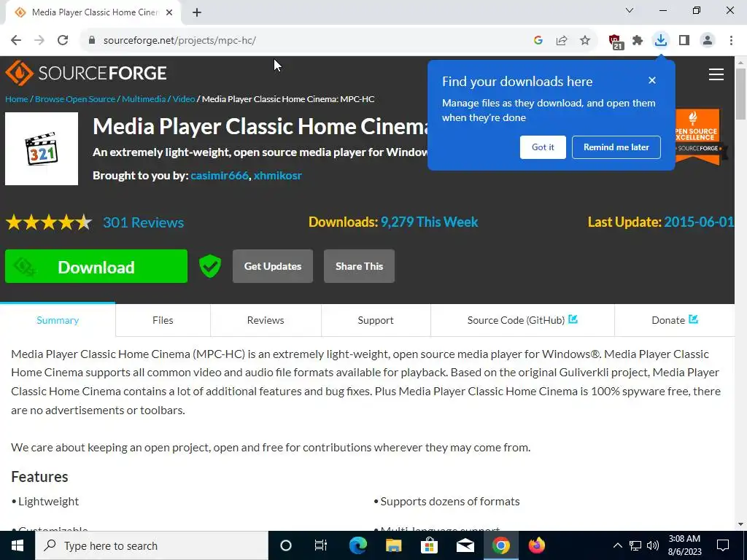The image size is (747, 560).
Task: Click the star rating display
Action: tap(49, 222)
